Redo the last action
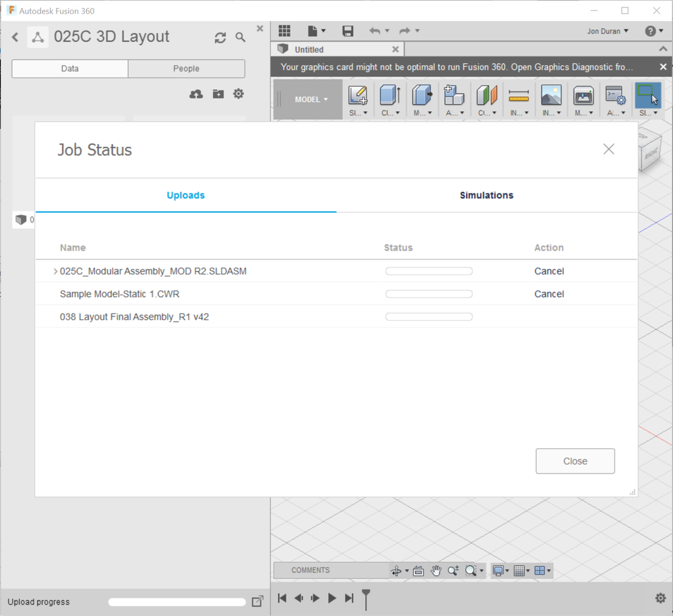673x616 pixels. tap(405, 31)
